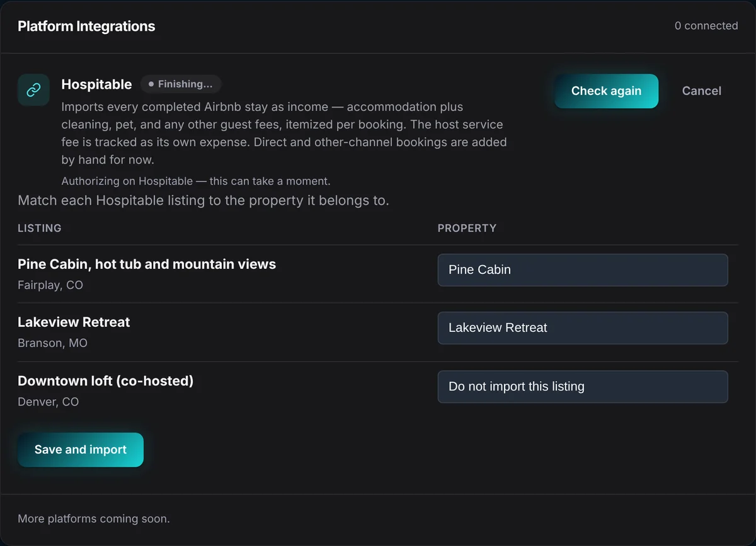The height and width of the screenshot is (546, 756).
Task: Click the '0 connected' counter
Action: 706,26
